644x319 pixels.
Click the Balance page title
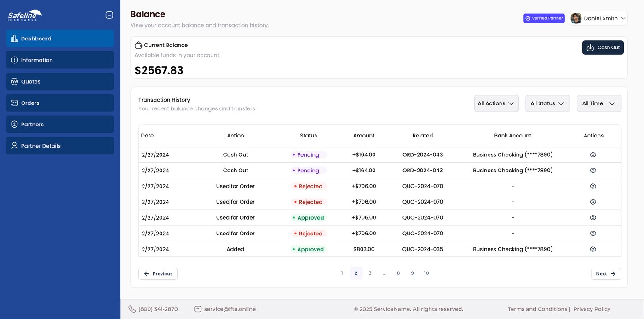click(x=148, y=14)
